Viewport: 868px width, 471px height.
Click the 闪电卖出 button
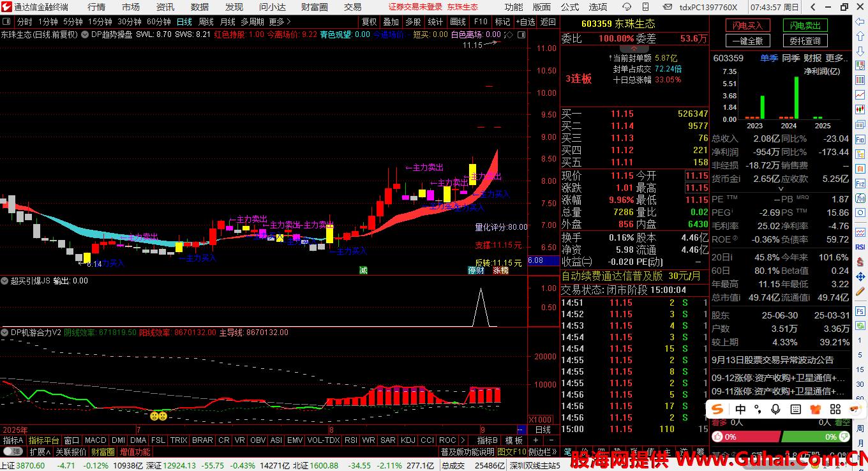(x=805, y=26)
